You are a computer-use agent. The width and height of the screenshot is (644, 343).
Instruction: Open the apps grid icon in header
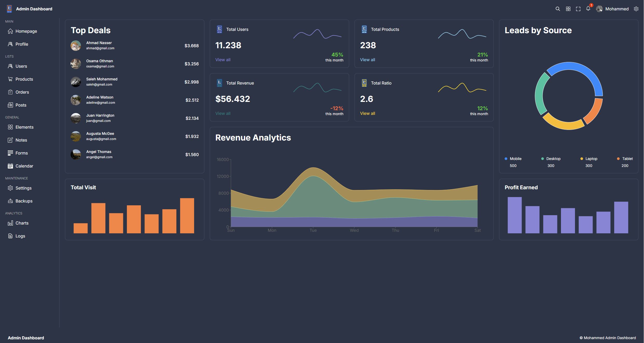coord(568,9)
